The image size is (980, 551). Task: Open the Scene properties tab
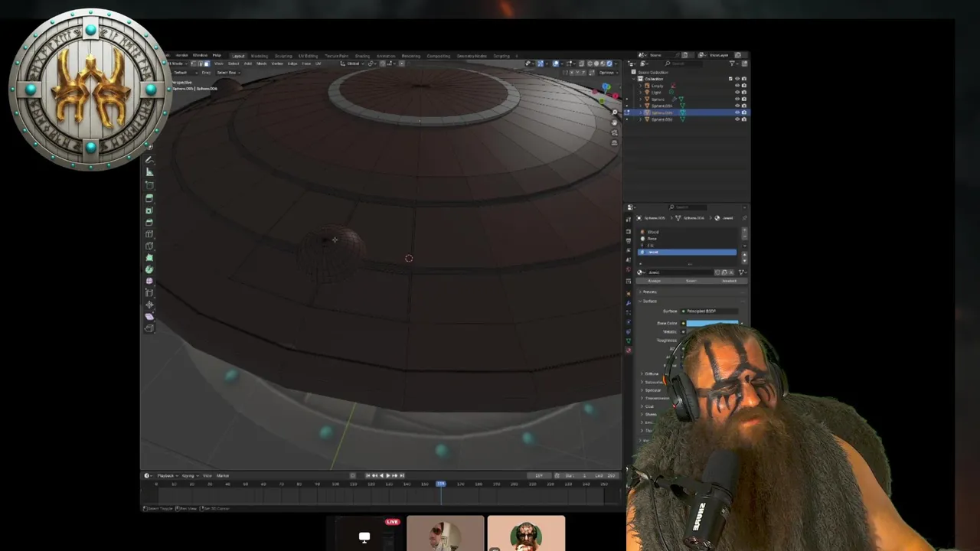629,260
